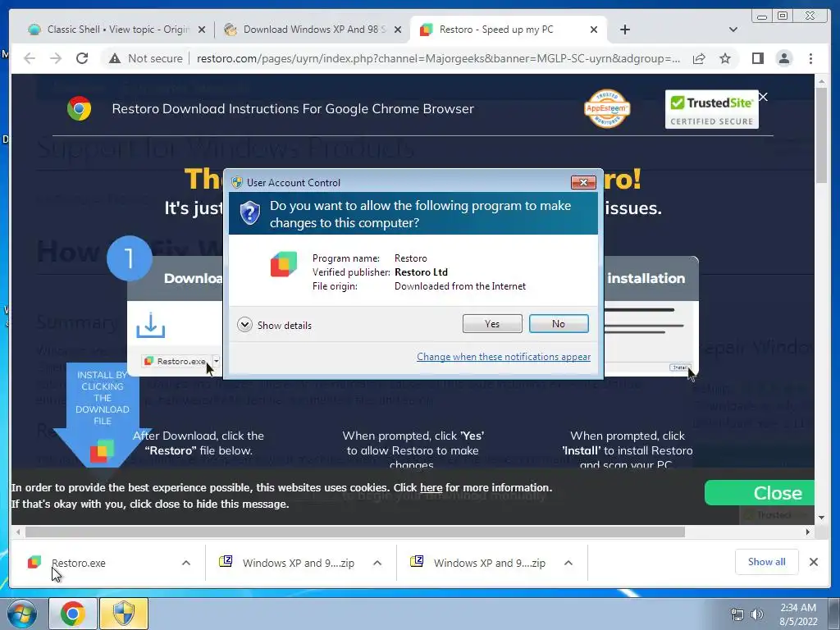Bookmark this page with the star icon
Viewport: 840px width, 630px height.
tap(725, 58)
